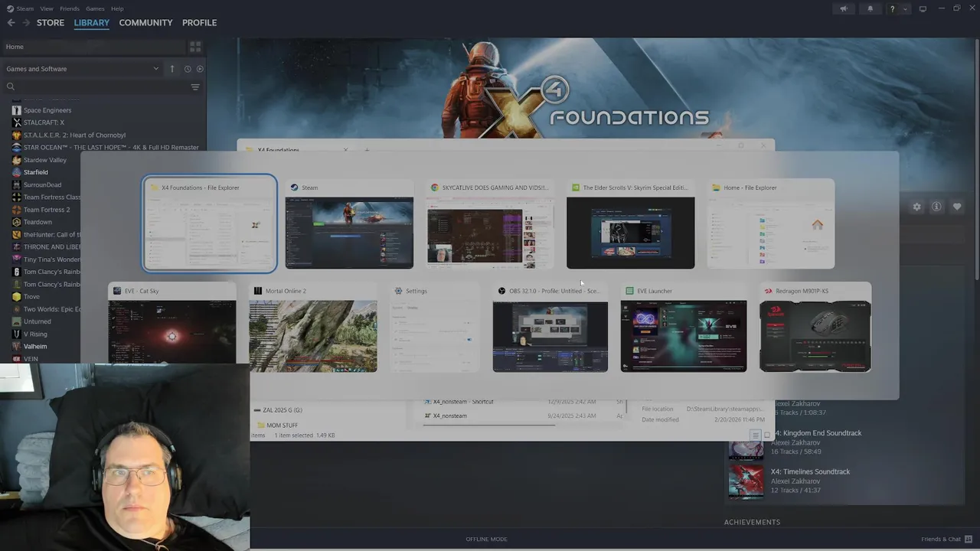Select VEIN in library list

pos(31,359)
